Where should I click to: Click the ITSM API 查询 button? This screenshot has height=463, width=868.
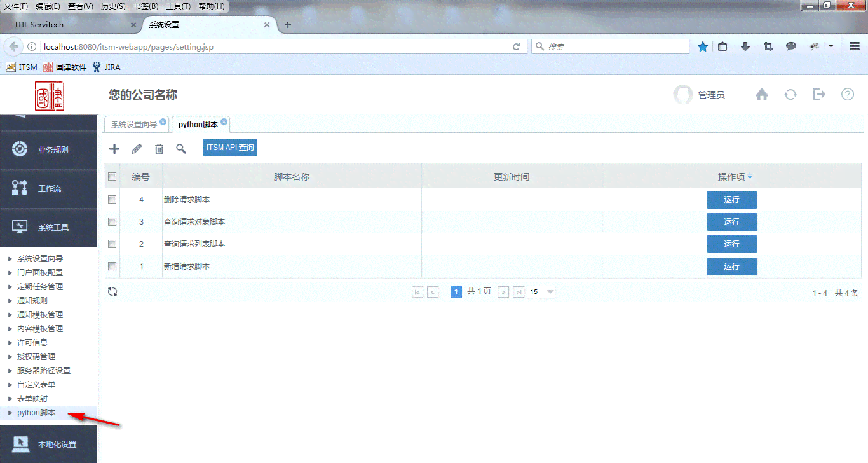230,148
